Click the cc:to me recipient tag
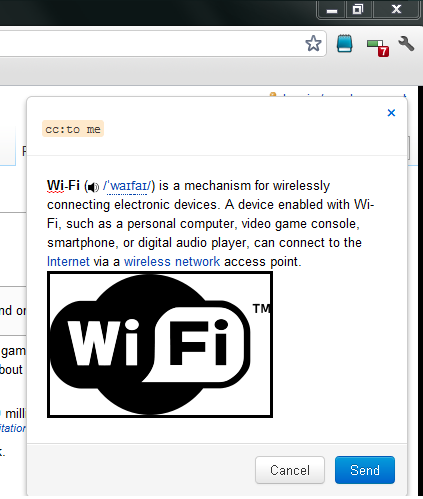 73,129
